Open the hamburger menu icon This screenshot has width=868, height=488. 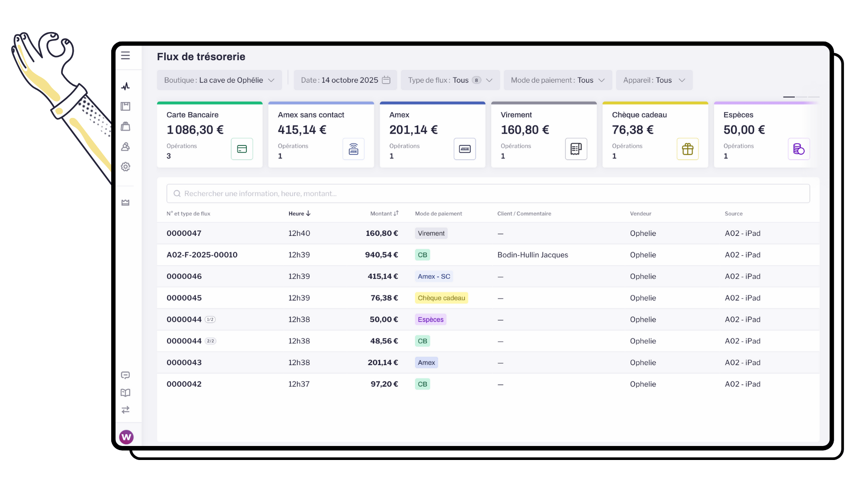[125, 56]
